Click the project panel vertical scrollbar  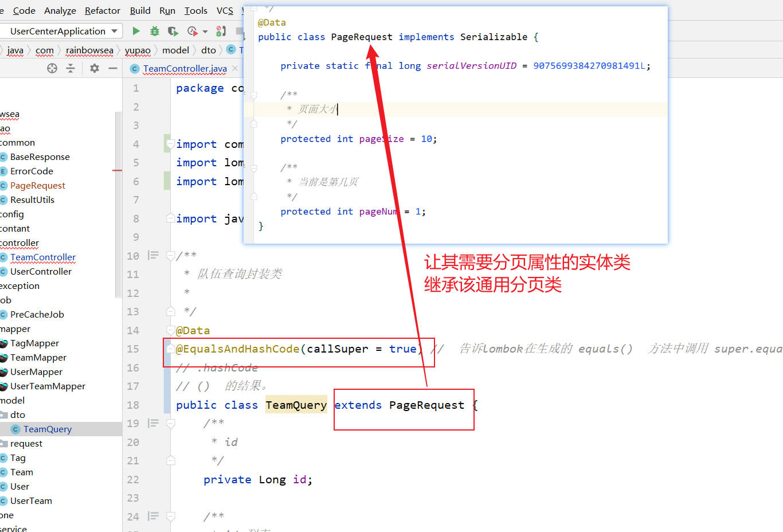[x=119, y=205]
